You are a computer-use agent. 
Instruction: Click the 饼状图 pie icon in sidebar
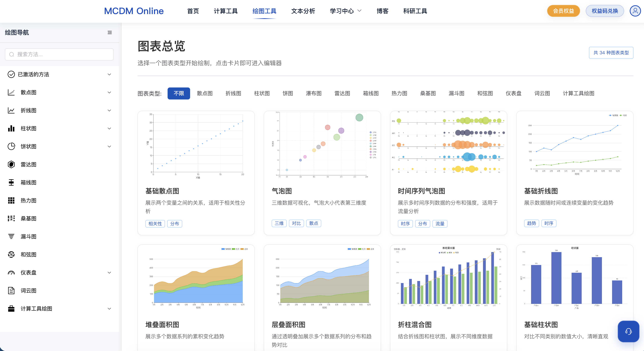11,146
